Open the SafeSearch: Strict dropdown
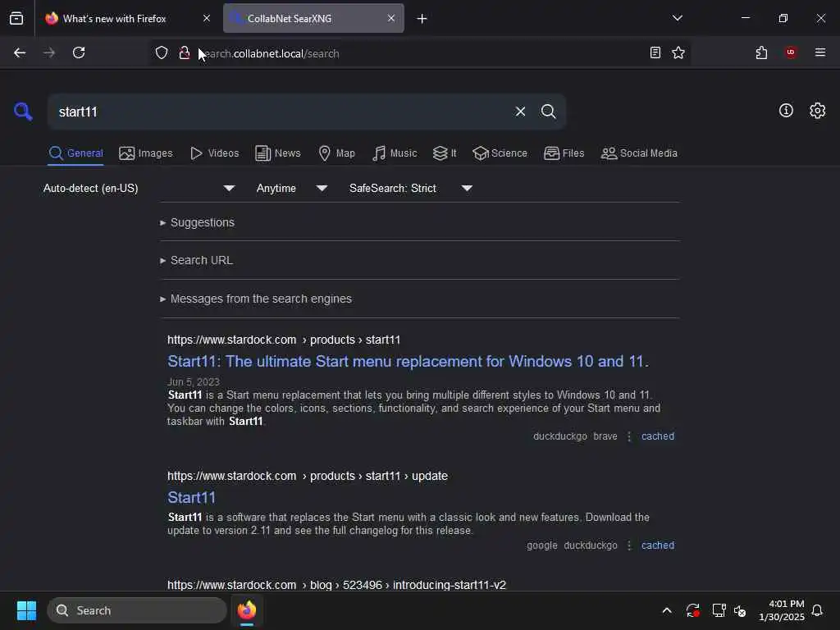The image size is (840, 630). (x=411, y=188)
